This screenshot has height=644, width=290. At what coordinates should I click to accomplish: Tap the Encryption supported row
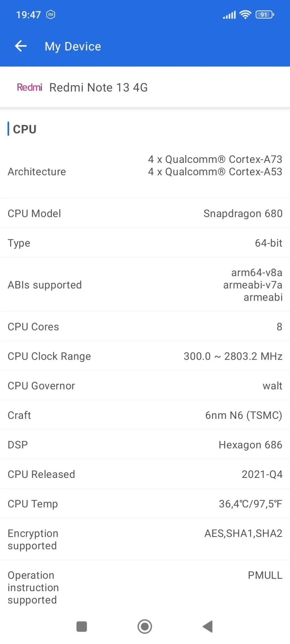pyautogui.click(x=145, y=539)
